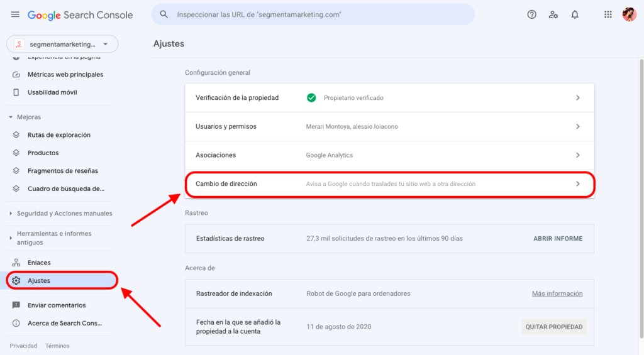Click Verificación de la propiedad label

[x=237, y=97]
